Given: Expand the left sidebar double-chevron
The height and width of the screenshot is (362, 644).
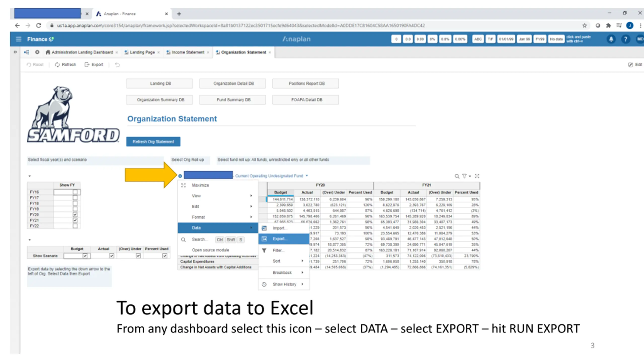Looking at the screenshot, I should [15, 52].
